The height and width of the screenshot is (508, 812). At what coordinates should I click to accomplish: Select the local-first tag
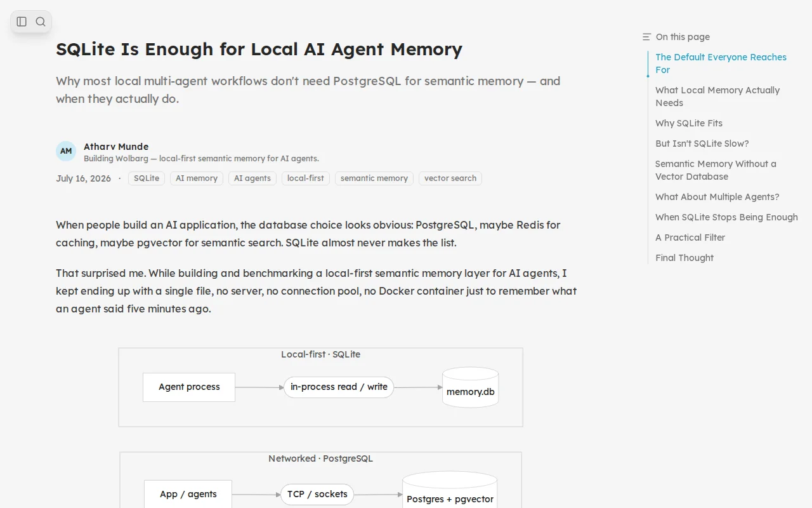[x=306, y=178]
